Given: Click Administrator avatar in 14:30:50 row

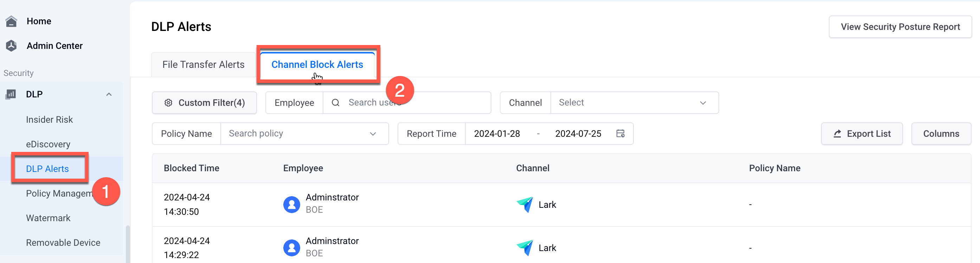Looking at the screenshot, I should [292, 204].
